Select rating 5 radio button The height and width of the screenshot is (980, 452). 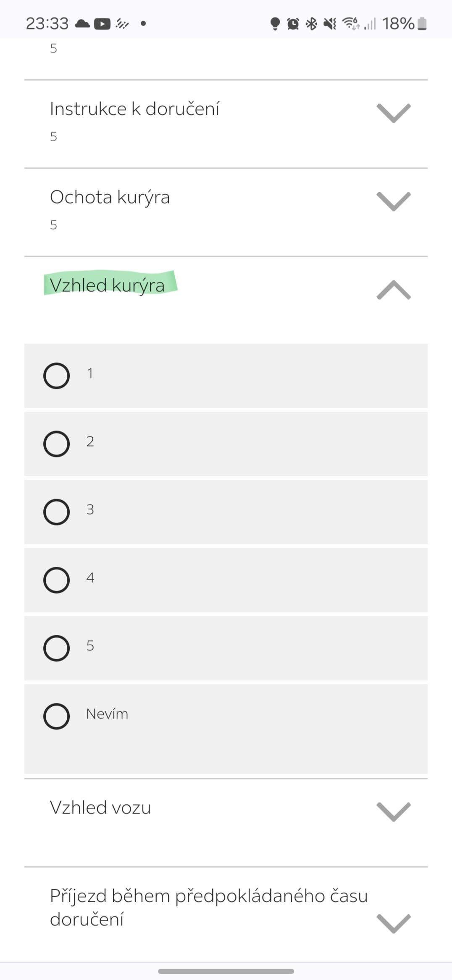[x=56, y=648]
